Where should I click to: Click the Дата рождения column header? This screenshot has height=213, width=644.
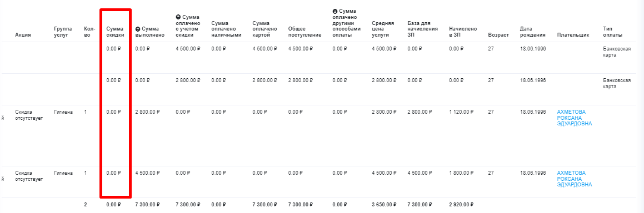[x=532, y=32]
